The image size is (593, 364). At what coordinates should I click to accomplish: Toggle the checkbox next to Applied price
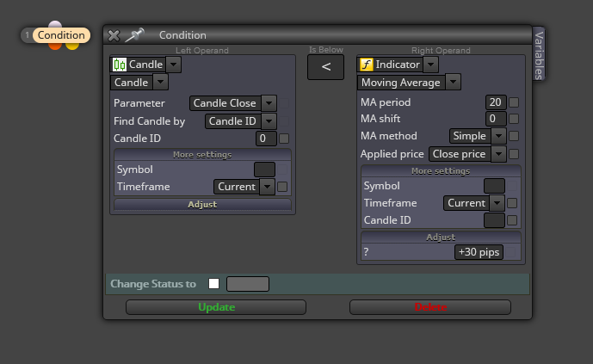[x=514, y=154]
